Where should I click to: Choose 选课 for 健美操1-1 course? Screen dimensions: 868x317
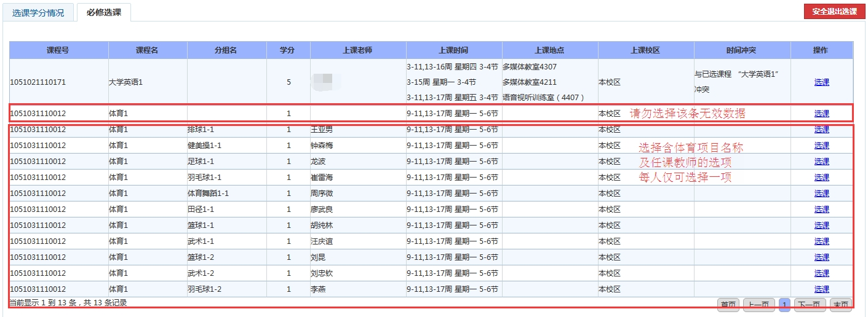[821, 146]
